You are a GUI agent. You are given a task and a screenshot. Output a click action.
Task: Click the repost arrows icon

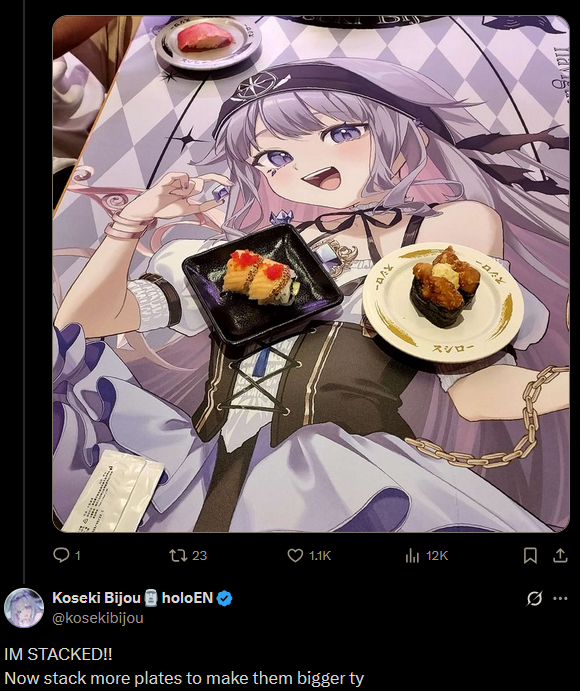(x=178, y=555)
